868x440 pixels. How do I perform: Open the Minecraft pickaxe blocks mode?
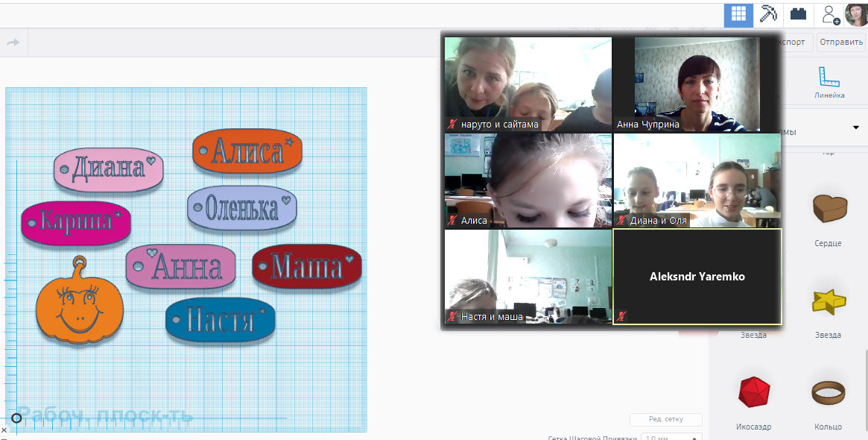pos(768,15)
